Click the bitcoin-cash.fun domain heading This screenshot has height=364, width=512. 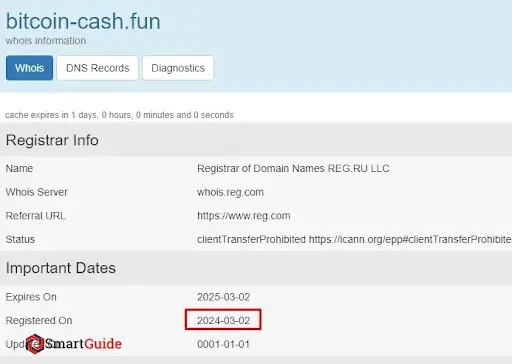pos(83,22)
